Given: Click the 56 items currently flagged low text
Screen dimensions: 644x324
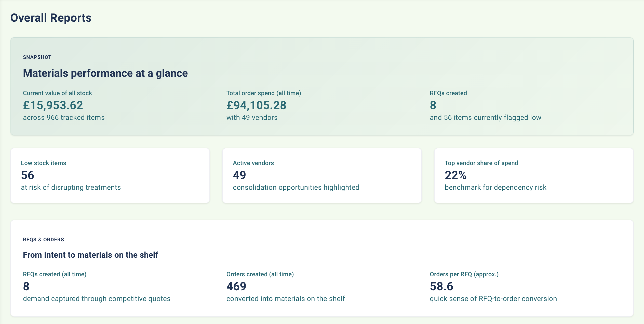Looking at the screenshot, I should click(484, 118).
